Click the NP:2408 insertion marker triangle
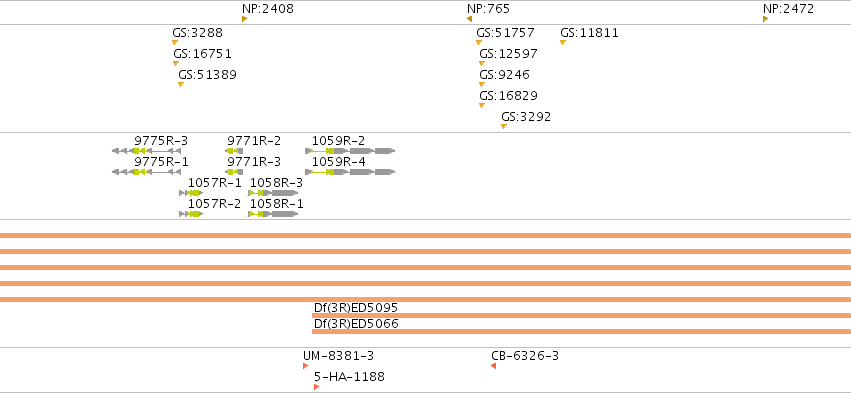This screenshot has height=393, width=851. [x=244, y=19]
